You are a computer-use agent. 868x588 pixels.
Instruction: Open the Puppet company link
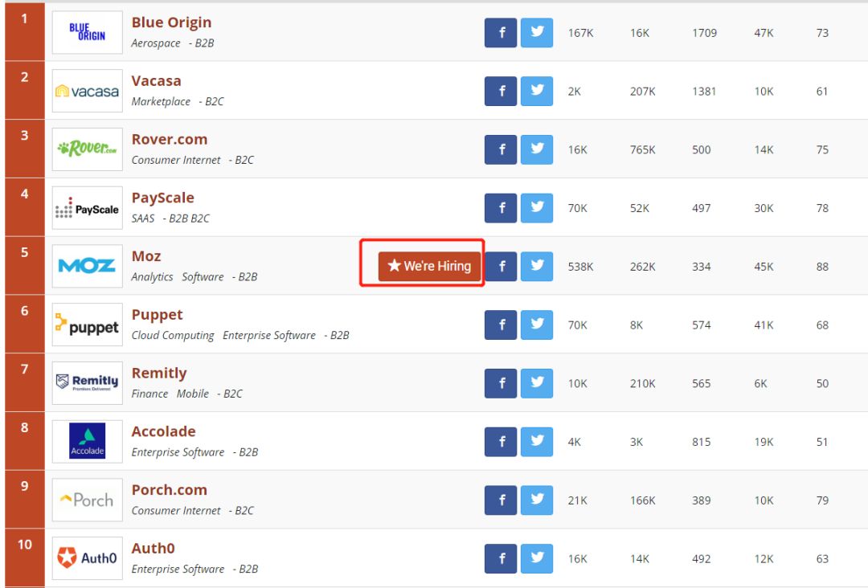(x=157, y=315)
